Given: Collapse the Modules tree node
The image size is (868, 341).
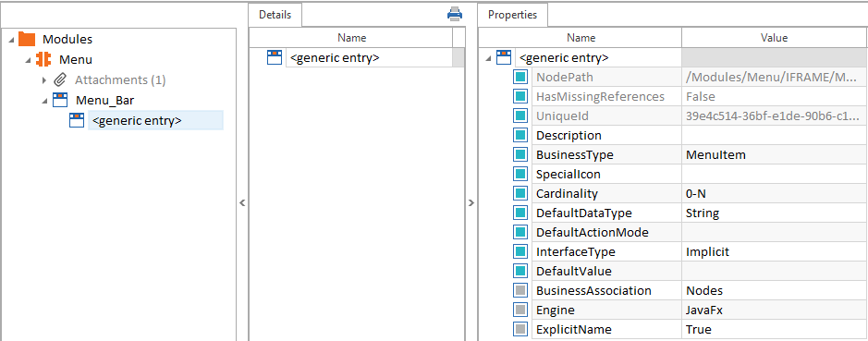Looking at the screenshot, I should pyautogui.click(x=12, y=40).
